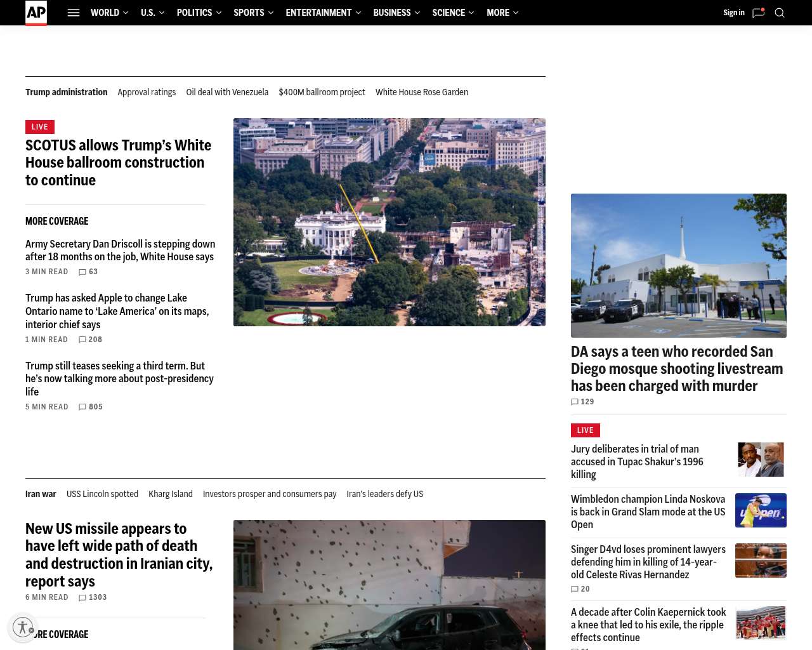Open the Entertainment menu item
The height and width of the screenshot is (650, 812).
(318, 13)
